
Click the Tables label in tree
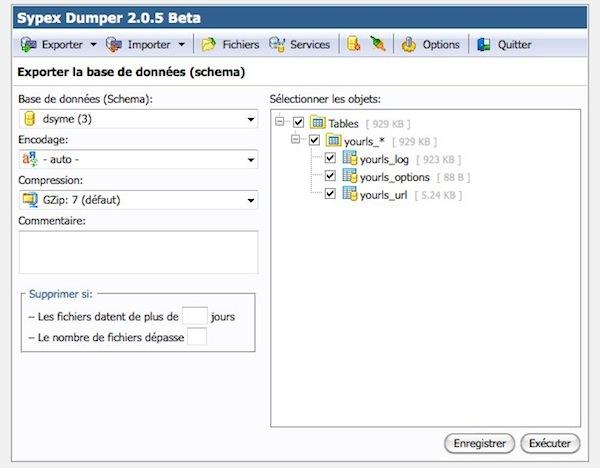pyautogui.click(x=343, y=124)
